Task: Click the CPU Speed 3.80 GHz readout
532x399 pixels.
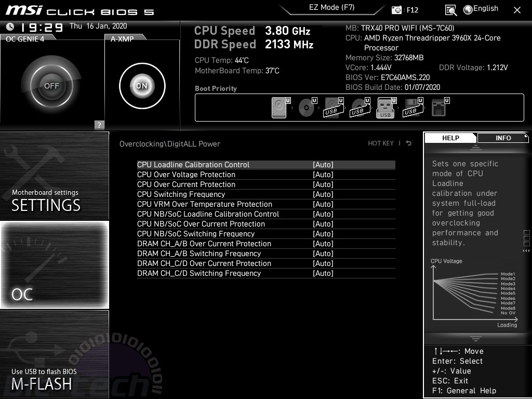Action: click(252, 31)
